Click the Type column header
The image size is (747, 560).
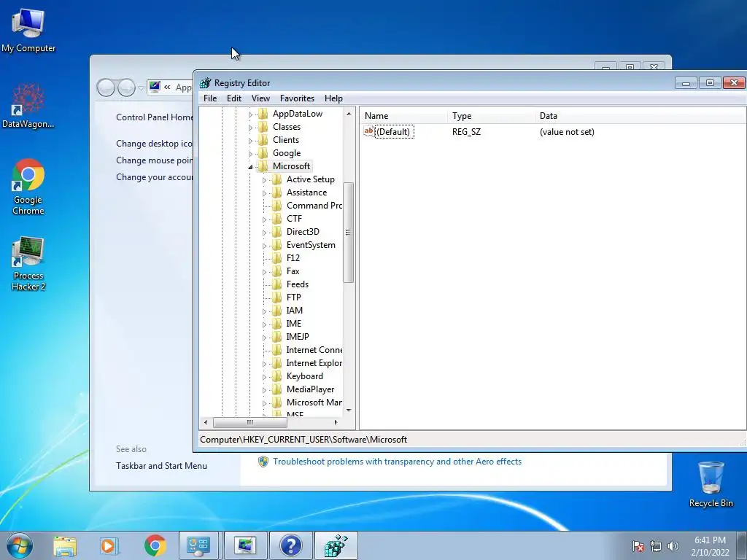(491, 116)
